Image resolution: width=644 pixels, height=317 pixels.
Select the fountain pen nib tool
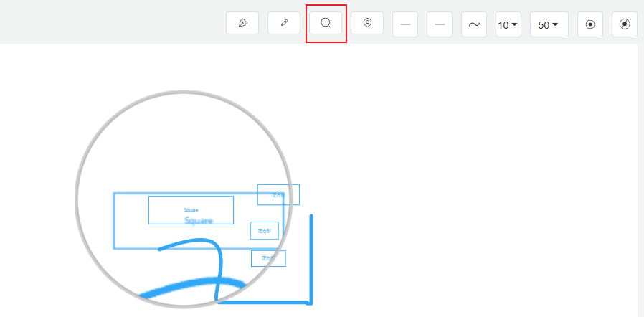[x=242, y=24]
